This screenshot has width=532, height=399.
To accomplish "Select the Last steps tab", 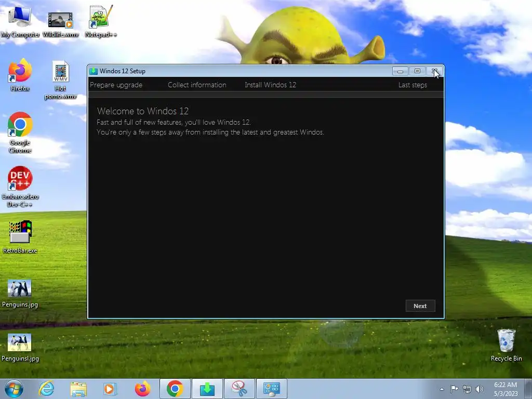I will 413,85.
